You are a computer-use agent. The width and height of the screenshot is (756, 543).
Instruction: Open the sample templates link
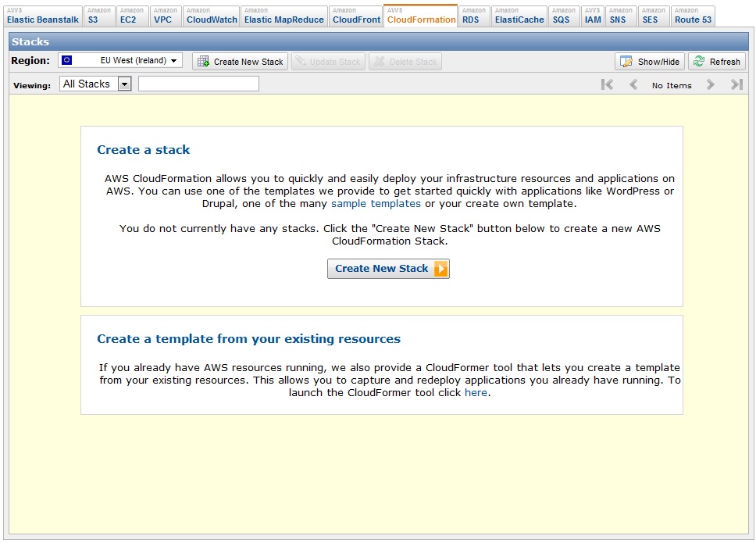[x=376, y=203]
